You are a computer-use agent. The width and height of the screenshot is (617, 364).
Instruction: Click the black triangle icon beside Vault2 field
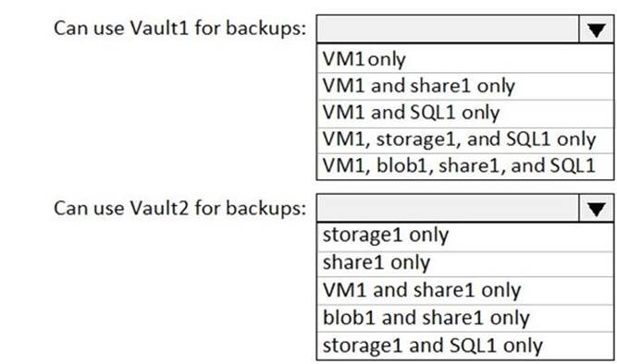(597, 210)
